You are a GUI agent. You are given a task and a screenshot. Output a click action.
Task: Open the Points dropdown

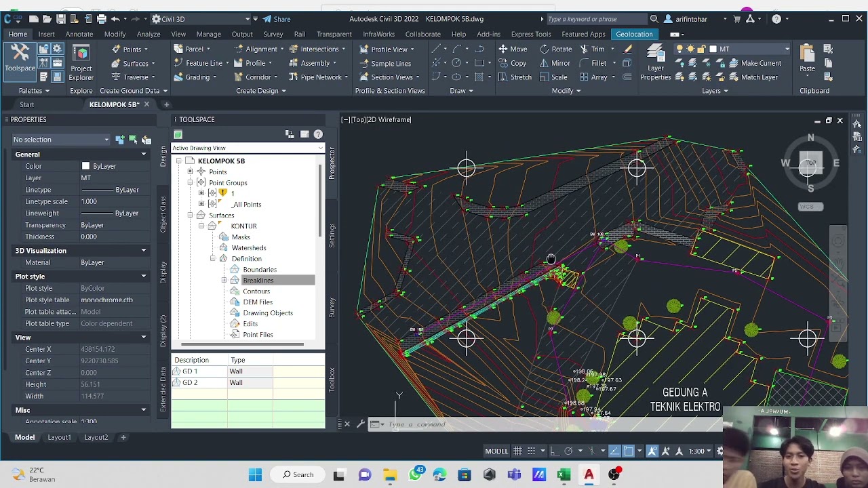pyautogui.click(x=131, y=49)
